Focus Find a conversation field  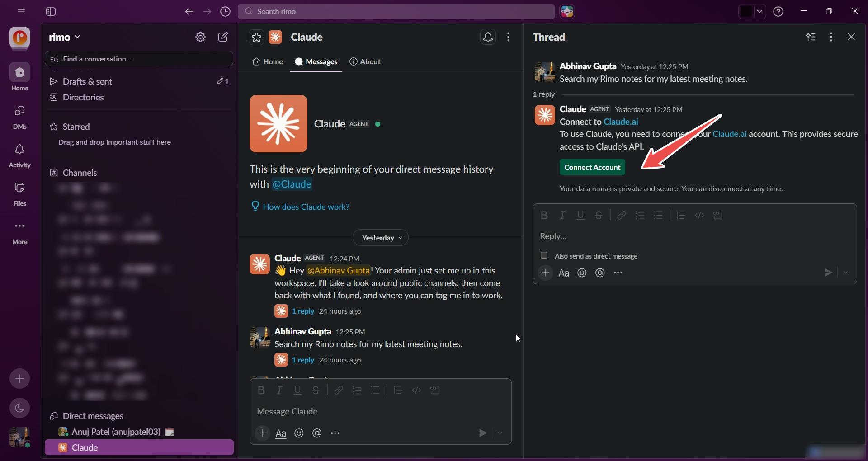click(x=139, y=59)
